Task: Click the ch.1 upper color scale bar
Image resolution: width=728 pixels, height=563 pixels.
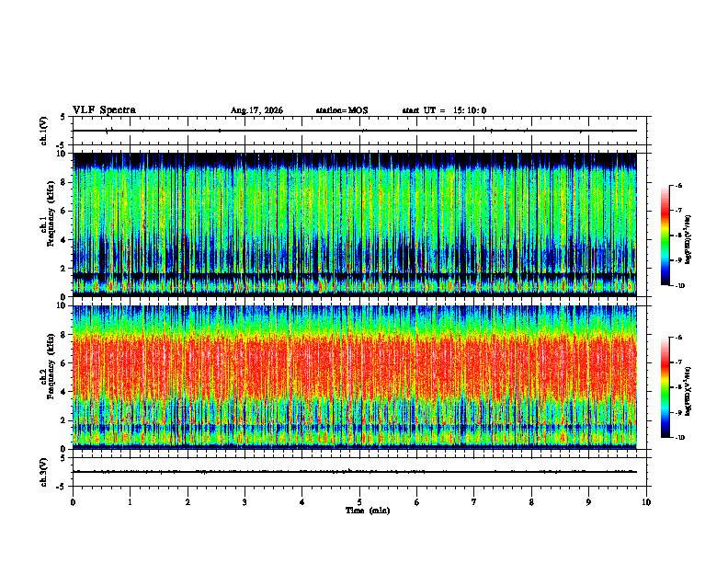Action: [x=665, y=236]
